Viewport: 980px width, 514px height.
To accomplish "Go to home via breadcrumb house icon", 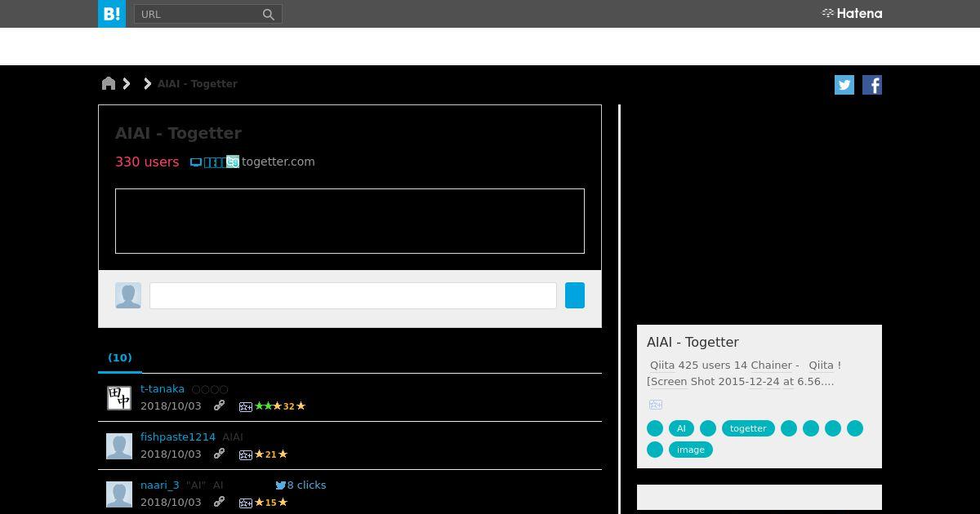I will coord(109,83).
